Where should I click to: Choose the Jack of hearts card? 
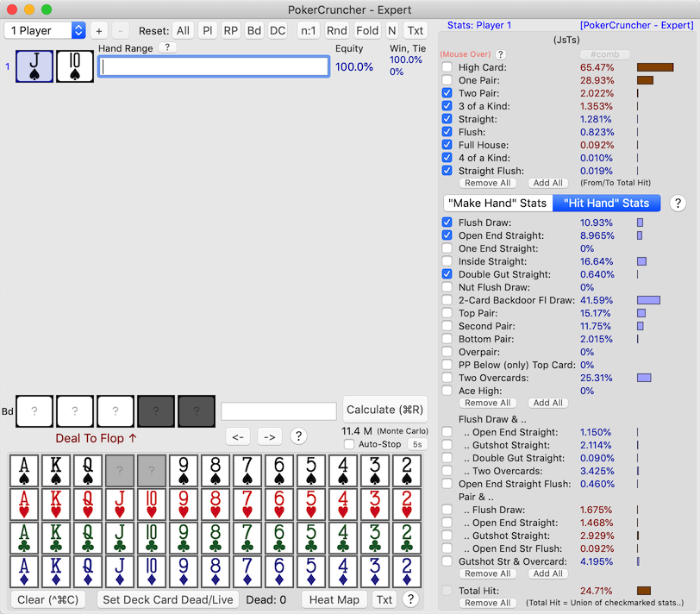point(120,504)
